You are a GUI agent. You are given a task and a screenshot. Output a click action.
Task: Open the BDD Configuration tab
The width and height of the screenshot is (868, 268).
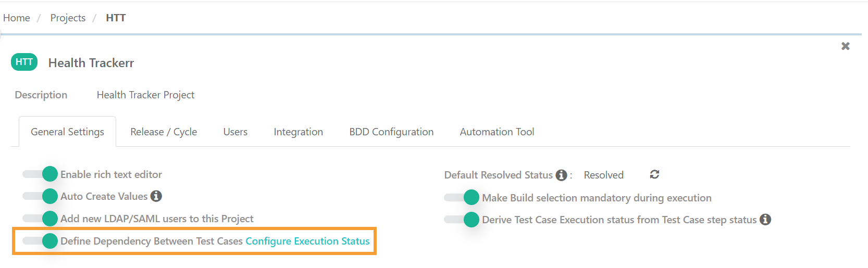tap(391, 132)
